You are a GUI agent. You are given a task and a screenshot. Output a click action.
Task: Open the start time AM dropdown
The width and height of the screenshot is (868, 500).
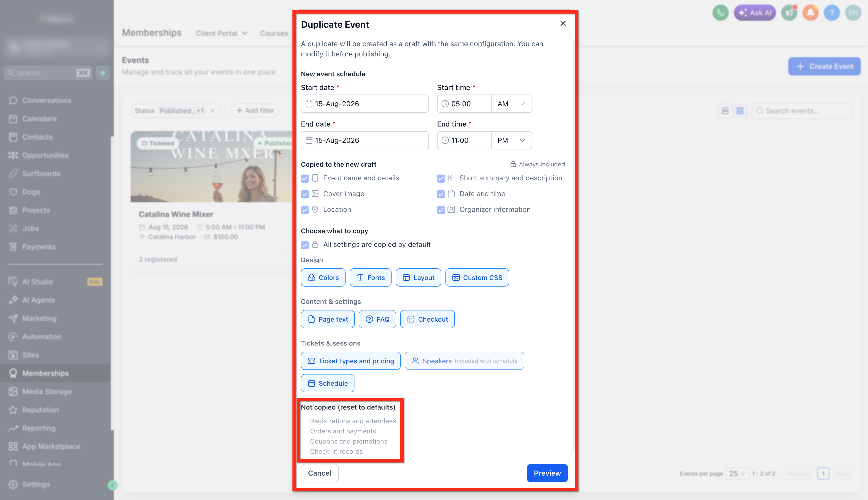(511, 104)
